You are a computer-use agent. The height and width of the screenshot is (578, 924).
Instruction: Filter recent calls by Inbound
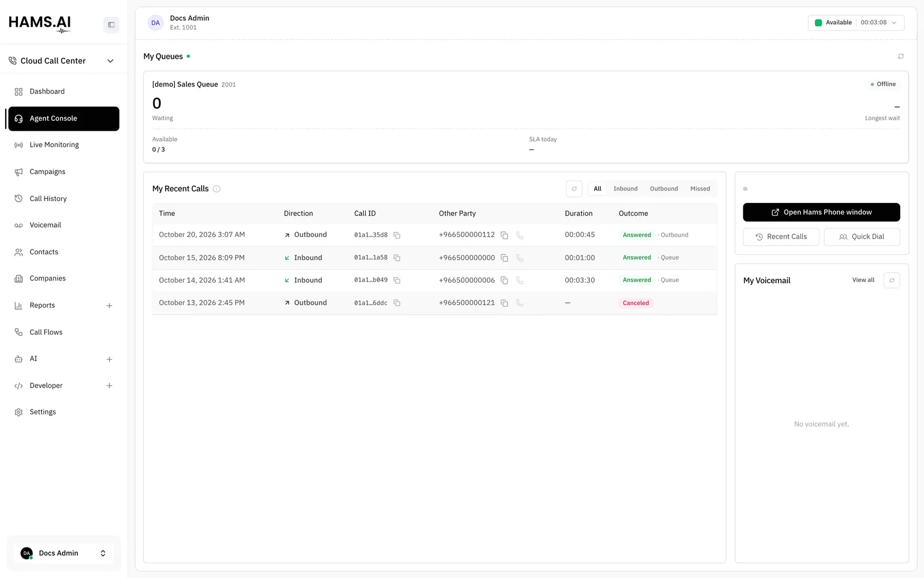tap(625, 188)
